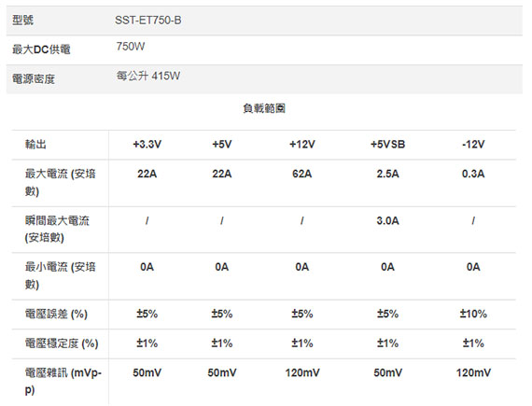Click the ±10% voltage tolerance cell

pyautogui.click(x=473, y=314)
